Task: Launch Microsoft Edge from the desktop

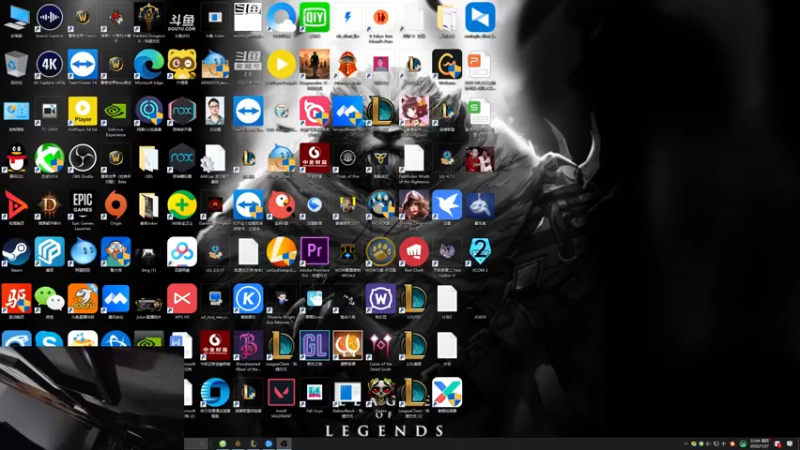Action: 148,64
